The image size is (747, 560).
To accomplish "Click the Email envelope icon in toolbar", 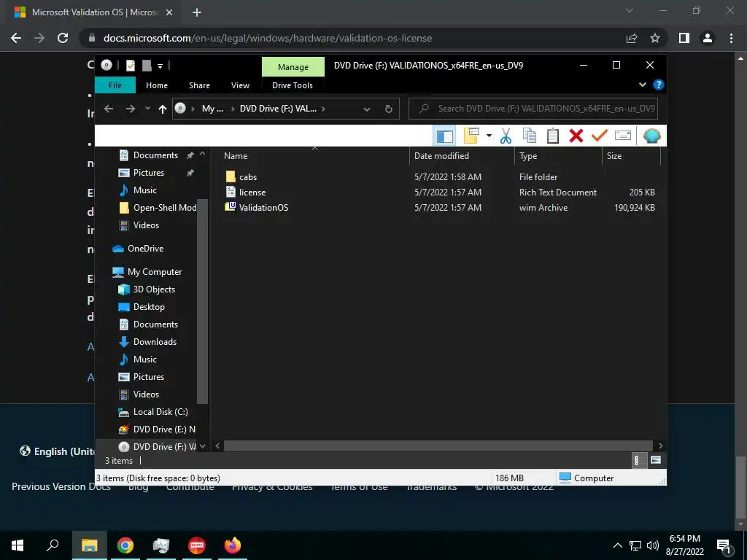I will 623,136.
